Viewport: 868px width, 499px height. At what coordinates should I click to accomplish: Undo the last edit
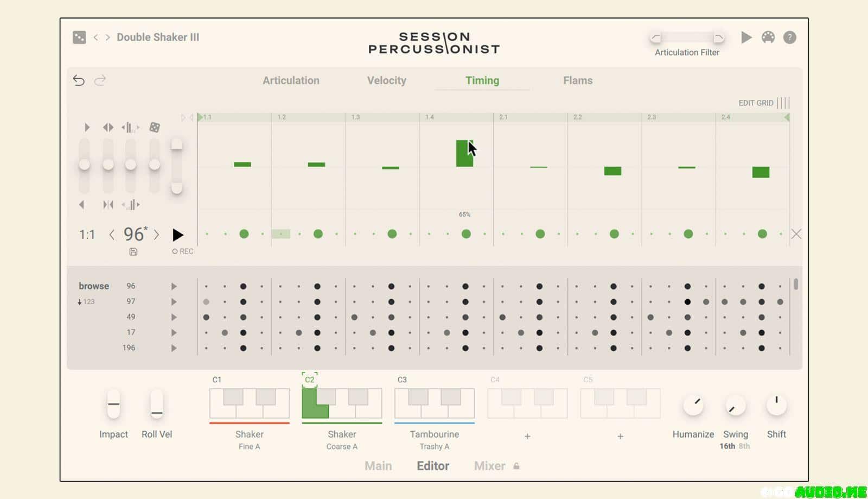coord(79,80)
